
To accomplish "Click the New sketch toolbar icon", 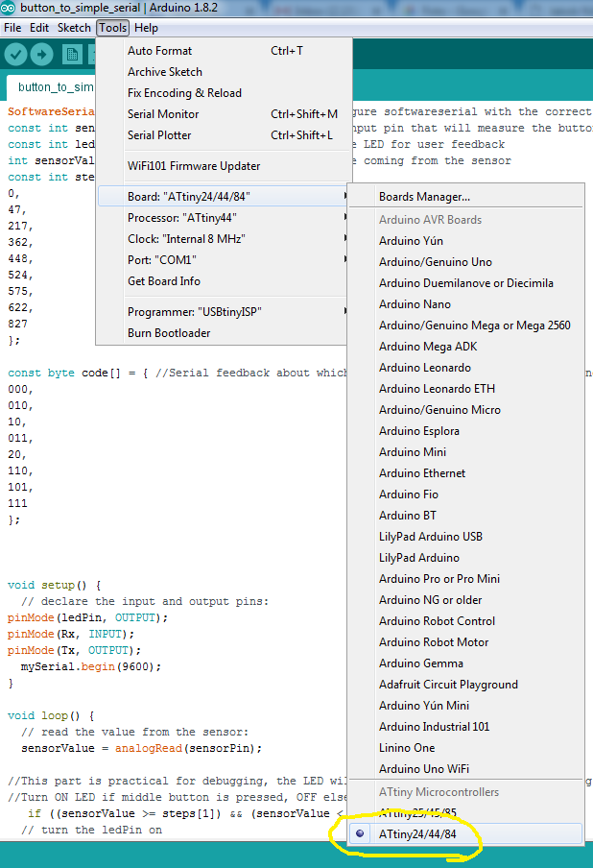I will click(x=72, y=54).
